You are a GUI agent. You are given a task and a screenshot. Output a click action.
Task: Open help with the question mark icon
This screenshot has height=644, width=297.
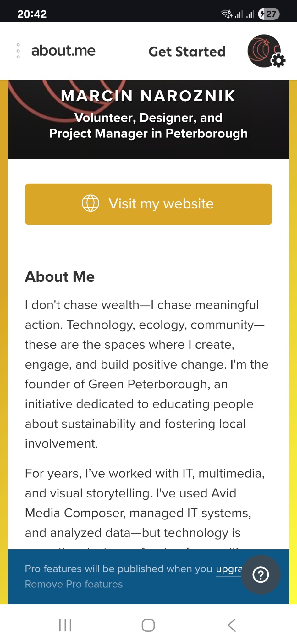(x=260, y=574)
